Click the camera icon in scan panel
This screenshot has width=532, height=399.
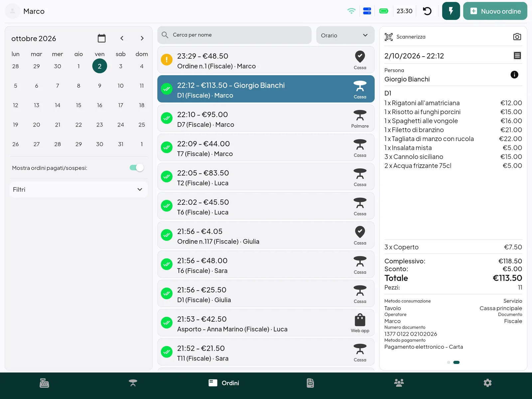[517, 37]
